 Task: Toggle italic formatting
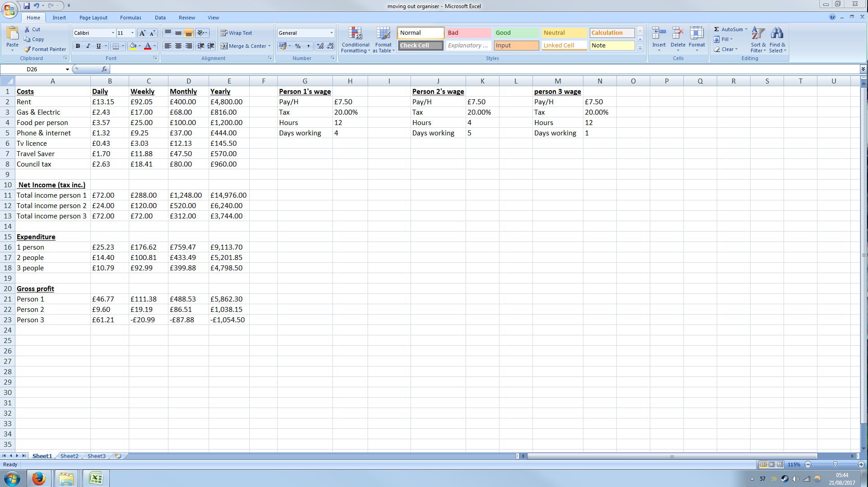pyautogui.click(x=88, y=46)
